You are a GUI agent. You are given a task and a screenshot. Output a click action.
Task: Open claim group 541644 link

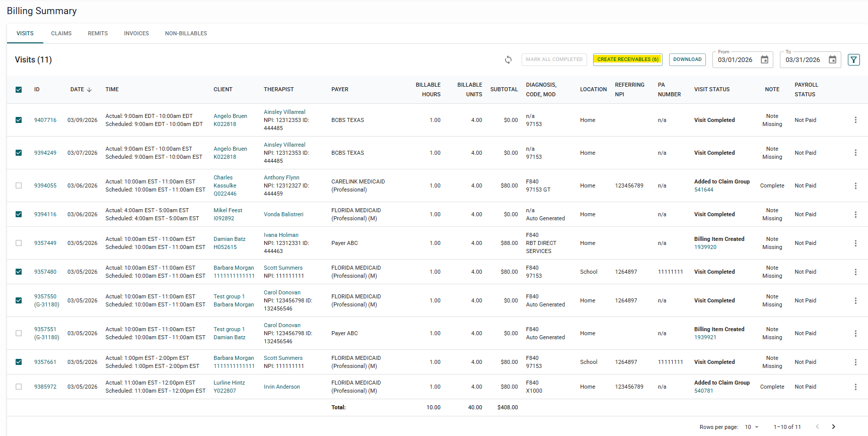pyautogui.click(x=703, y=190)
